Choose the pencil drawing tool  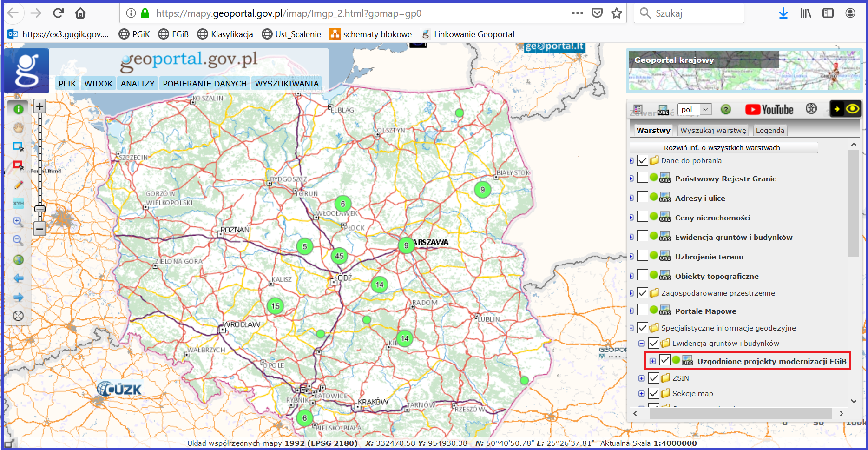pos(18,185)
